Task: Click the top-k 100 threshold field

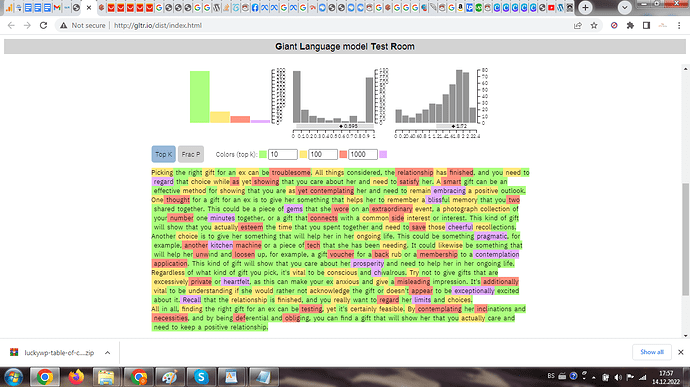Action: [323, 155]
